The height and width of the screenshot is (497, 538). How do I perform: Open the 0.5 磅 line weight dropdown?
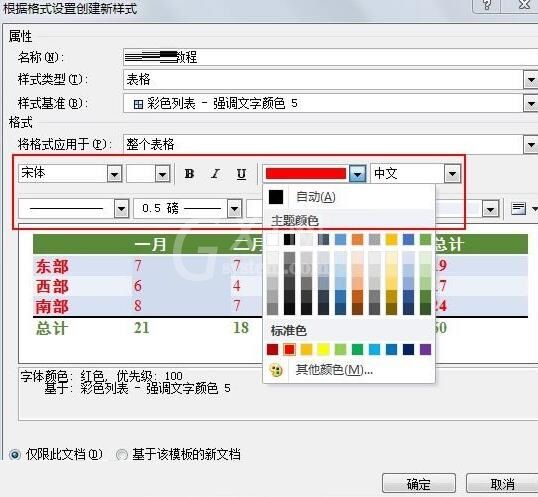point(234,209)
